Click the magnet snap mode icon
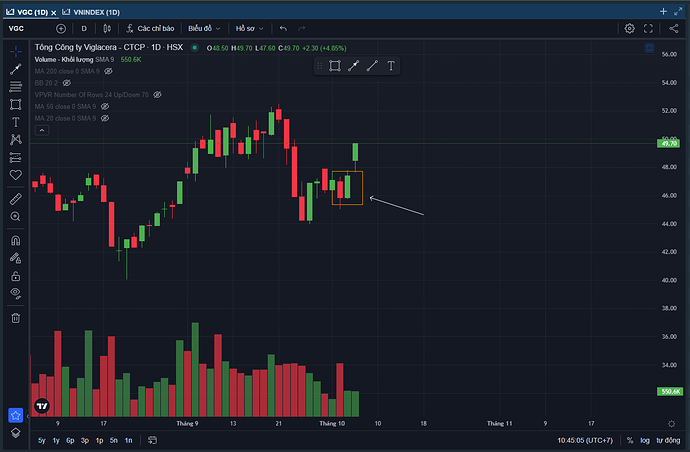 click(x=15, y=241)
